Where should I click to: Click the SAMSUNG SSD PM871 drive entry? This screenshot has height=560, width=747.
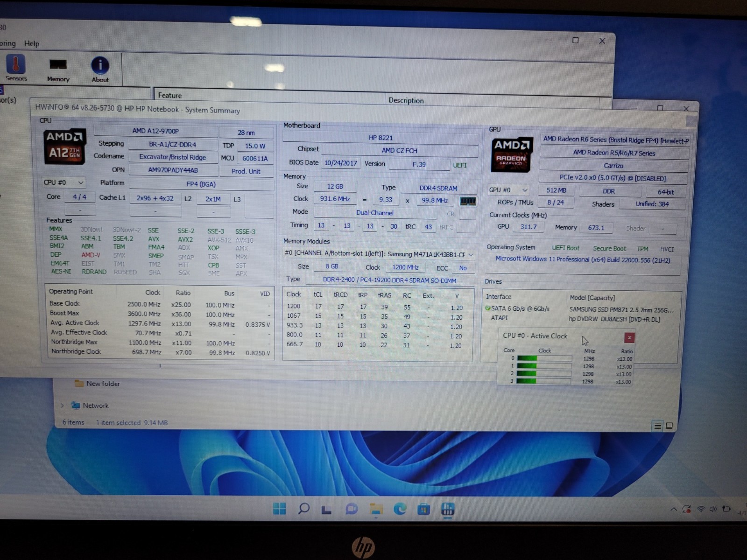click(x=621, y=309)
